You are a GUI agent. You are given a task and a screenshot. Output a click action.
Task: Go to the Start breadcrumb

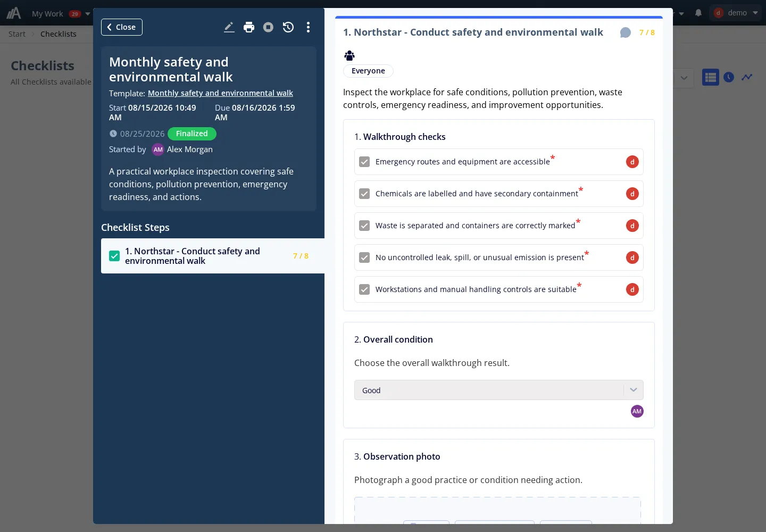[17, 34]
